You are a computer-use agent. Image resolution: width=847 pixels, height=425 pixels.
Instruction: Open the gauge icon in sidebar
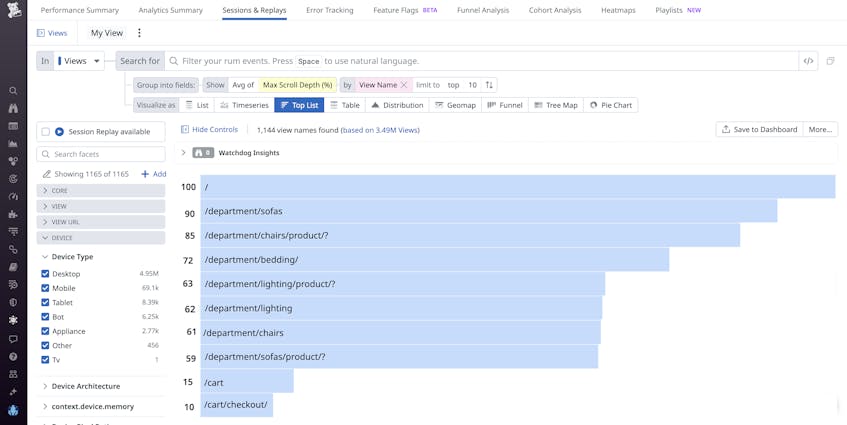tap(13, 197)
